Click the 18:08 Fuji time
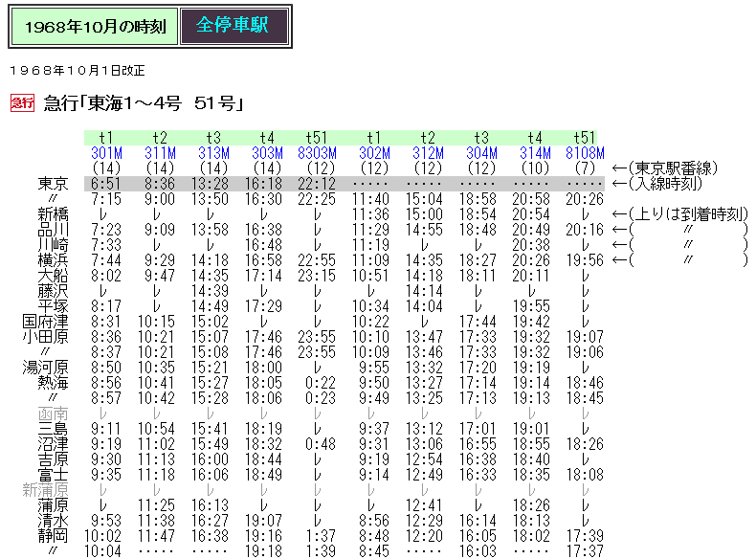Screen dimensions: 756x559 tap(585, 475)
